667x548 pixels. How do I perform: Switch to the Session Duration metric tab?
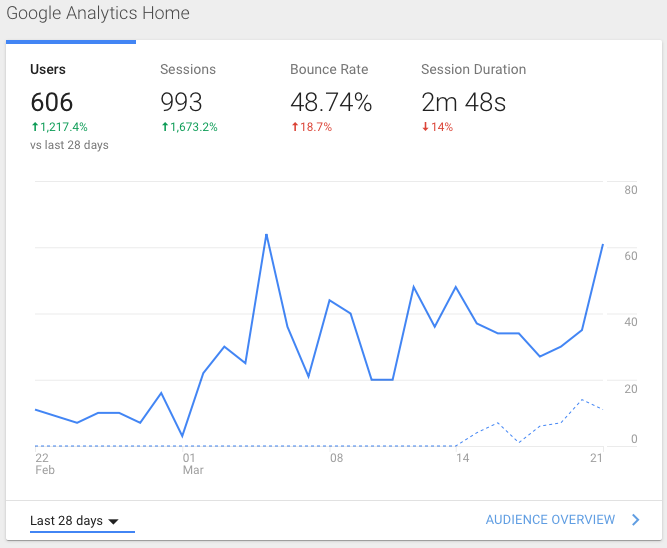tap(473, 69)
